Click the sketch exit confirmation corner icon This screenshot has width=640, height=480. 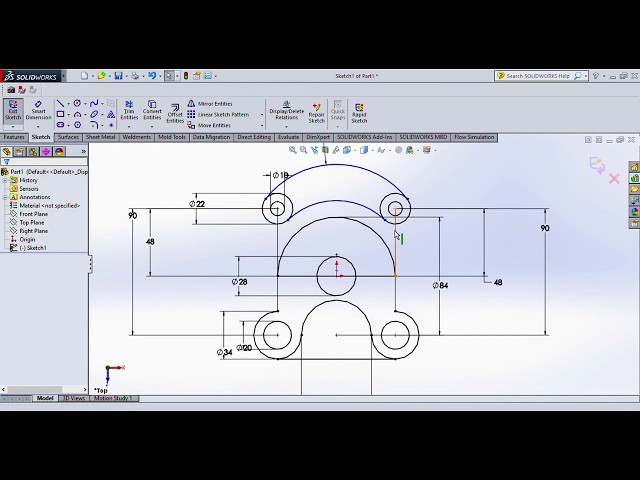point(597,164)
